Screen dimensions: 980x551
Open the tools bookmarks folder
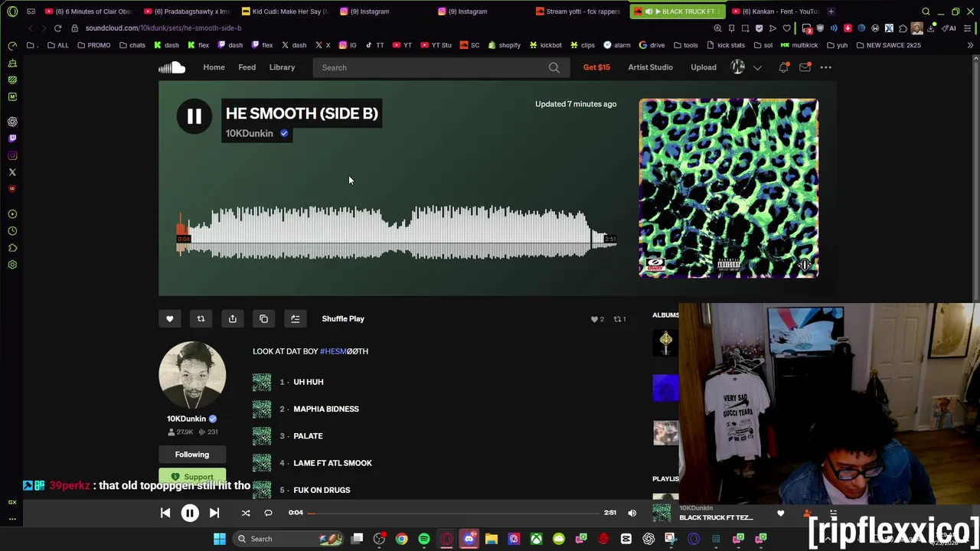[x=685, y=45]
